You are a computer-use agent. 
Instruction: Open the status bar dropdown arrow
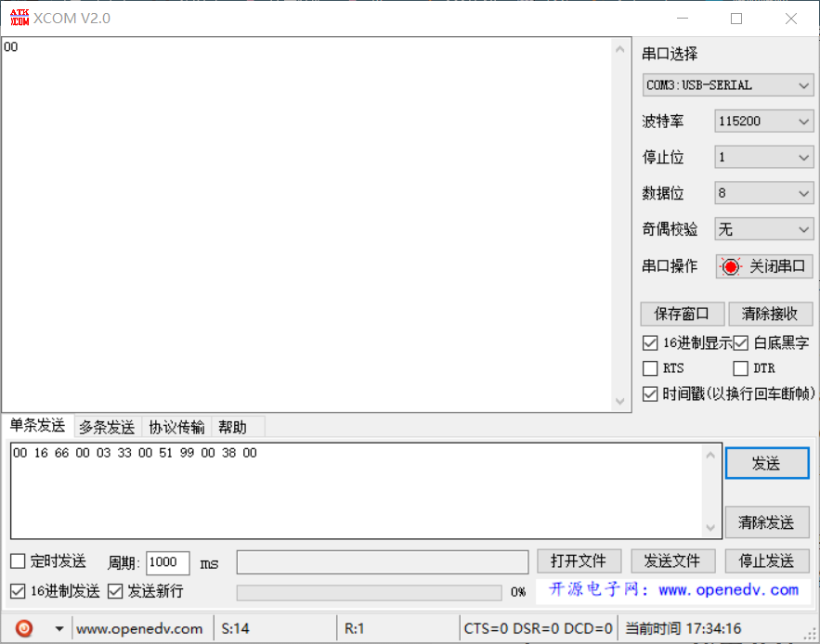[59, 629]
